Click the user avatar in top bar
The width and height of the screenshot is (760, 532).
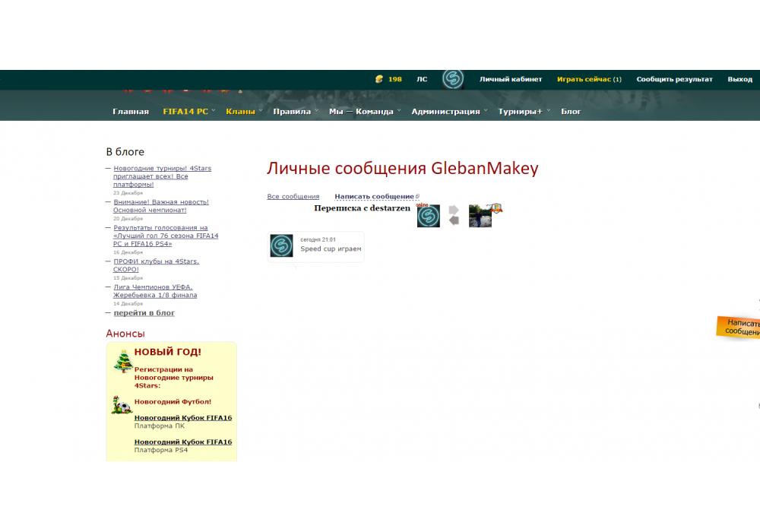[453, 79]
